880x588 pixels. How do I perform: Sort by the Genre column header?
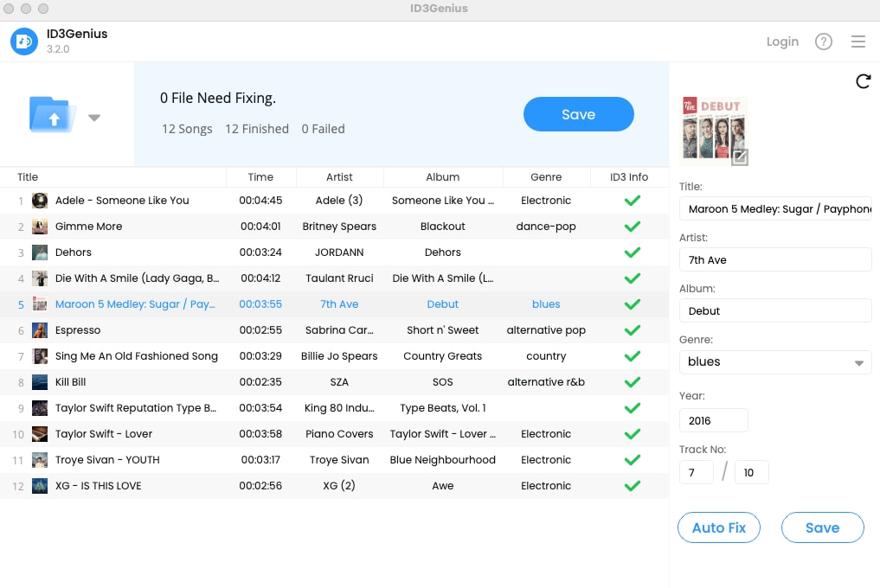point(546,177)
